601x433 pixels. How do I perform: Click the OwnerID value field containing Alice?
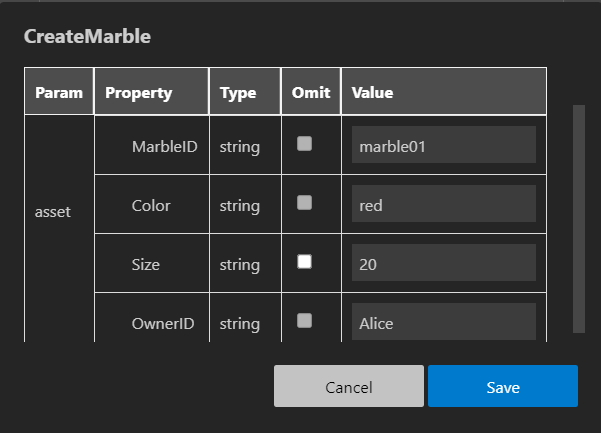point(444,322)
